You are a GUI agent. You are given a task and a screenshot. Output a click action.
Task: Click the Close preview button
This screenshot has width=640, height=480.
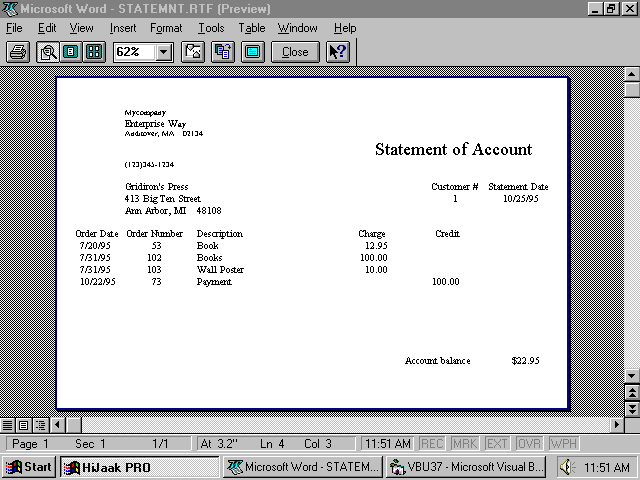[x=295, y=51]
